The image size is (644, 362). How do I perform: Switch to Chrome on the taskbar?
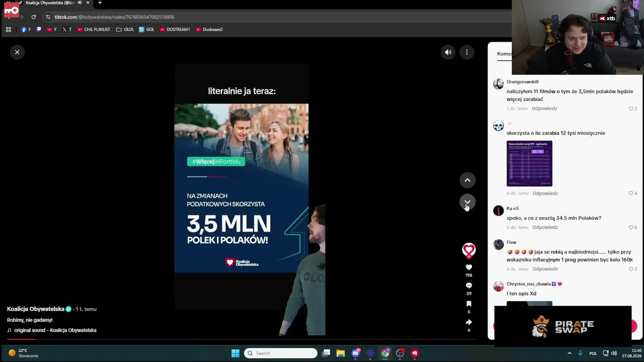pyautogui.click(x=385, y=353)
